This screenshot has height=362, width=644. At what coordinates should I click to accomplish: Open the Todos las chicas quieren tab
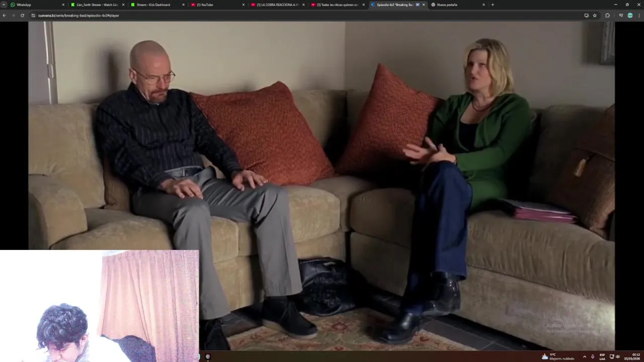[x=338, y=5]
